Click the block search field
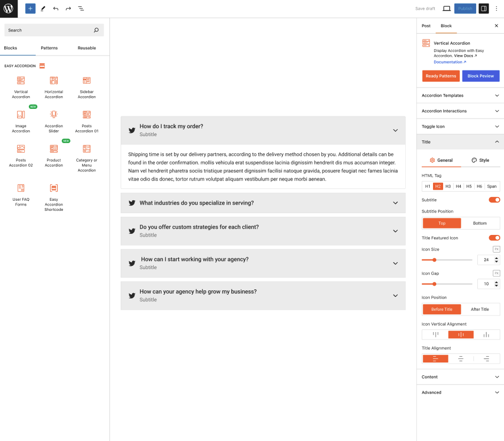Image resolution: width=504 pixels, height=441 pixels. pyautogui.click(x=49, y=30)
